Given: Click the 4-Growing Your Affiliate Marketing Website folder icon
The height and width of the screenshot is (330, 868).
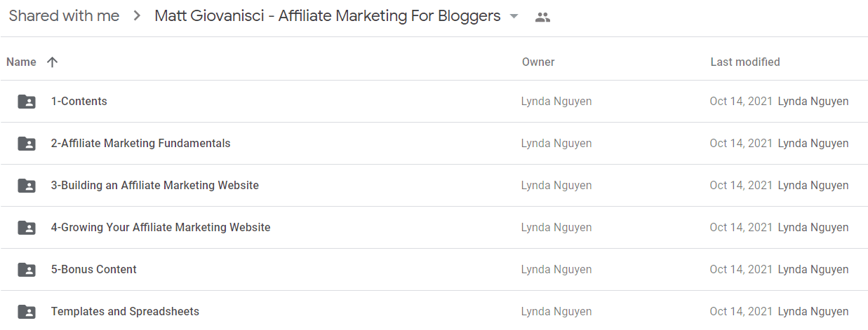Looking at the screenshot, I should [x=27, y=228].
